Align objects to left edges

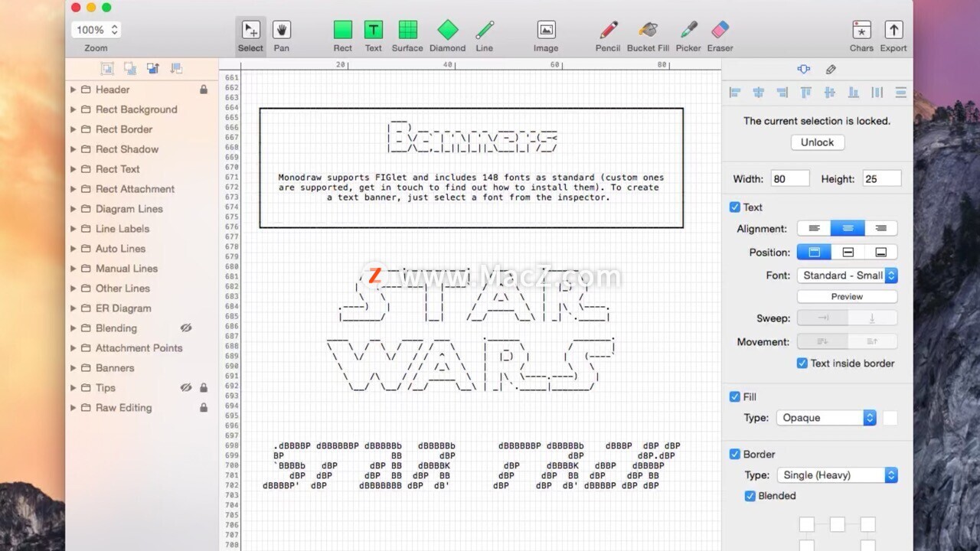[735, 93]
